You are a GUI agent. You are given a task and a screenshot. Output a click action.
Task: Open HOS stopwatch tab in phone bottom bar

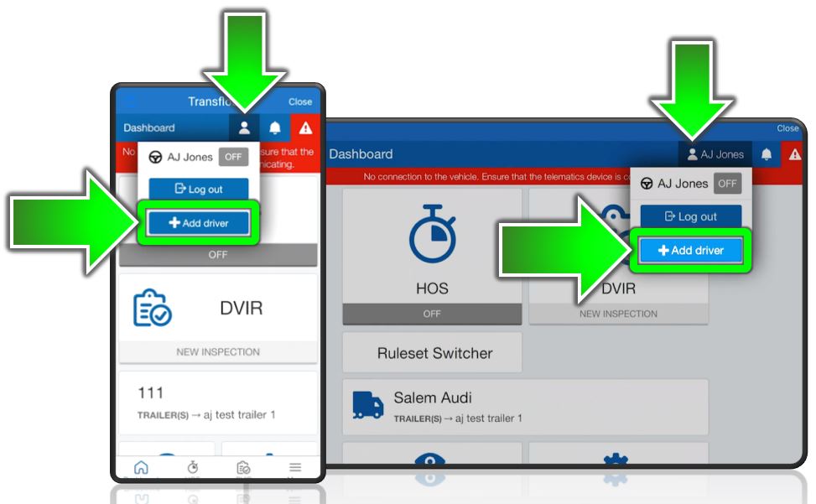click(x=193, y=467)
